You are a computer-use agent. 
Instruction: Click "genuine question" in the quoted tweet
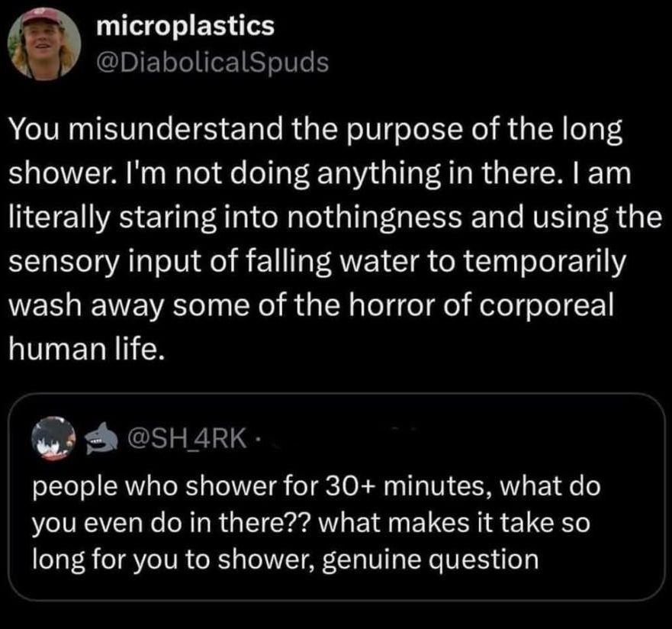click(x=429, y=559)
